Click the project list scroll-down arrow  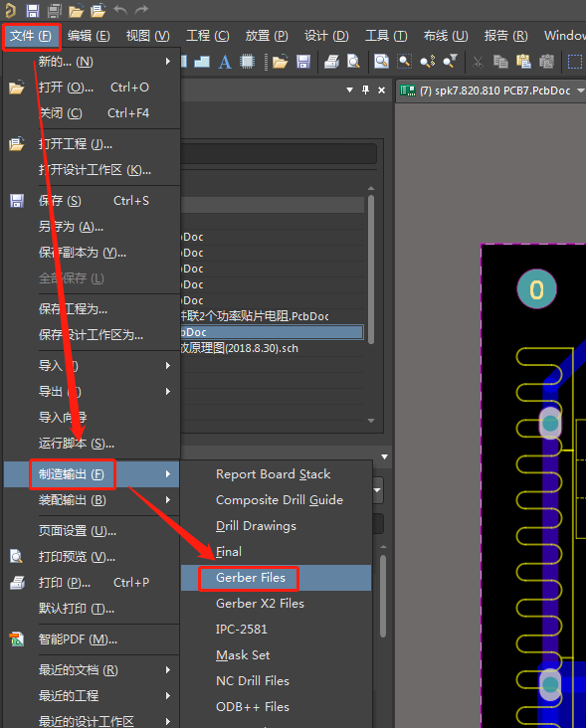(x=371, y=421)
